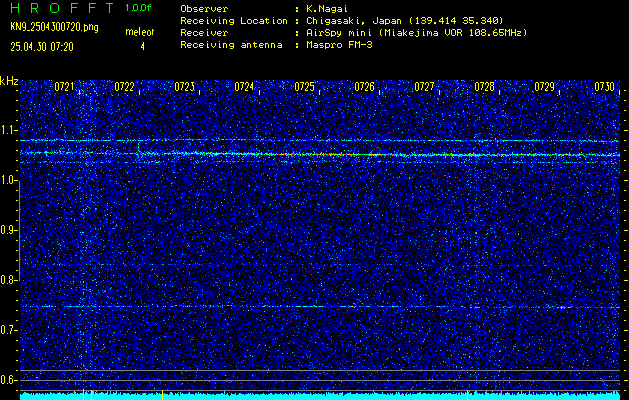Screen dimensions: 629x400
Task: Click the 0.6 kHz frequency label
Action: click(x=9, y=380)
